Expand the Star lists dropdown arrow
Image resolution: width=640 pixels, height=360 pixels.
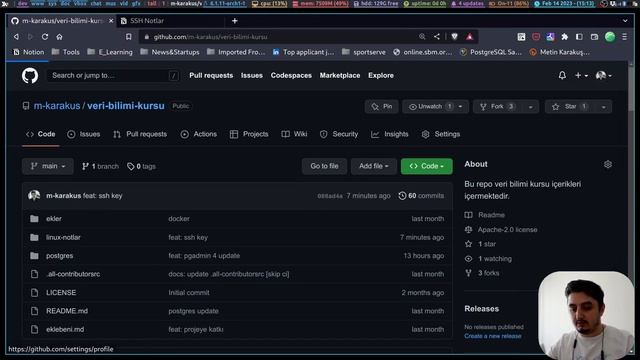[x=604, y=107]
